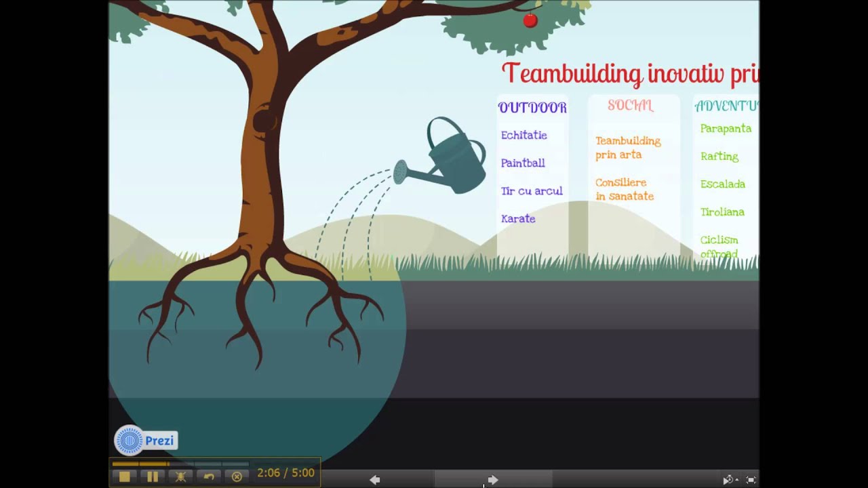This screenshot has width=868, height=488.
Task: Pause the recording
Action: 153,477
